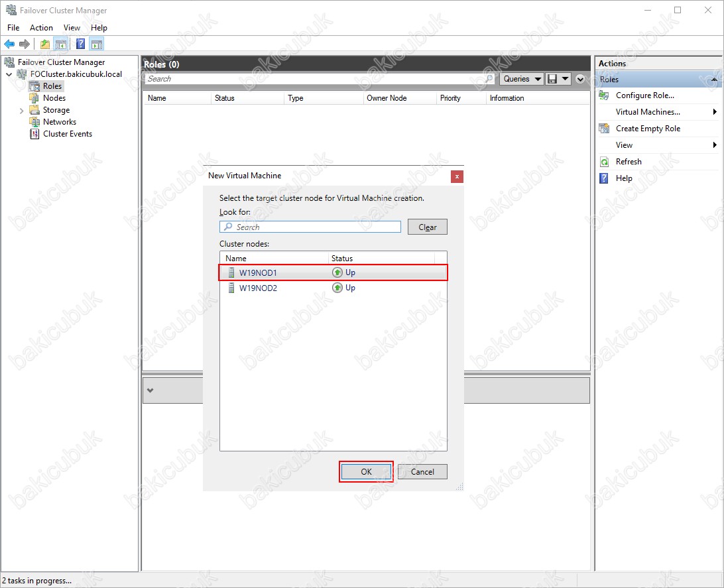
Task: Click Cancel in the New Virtual Machine dialog
Action: click(422, 472)
